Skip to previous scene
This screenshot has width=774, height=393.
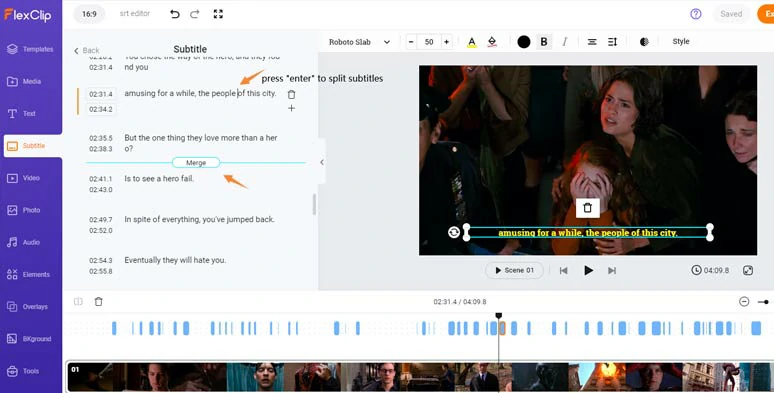(x=563, y=271)
